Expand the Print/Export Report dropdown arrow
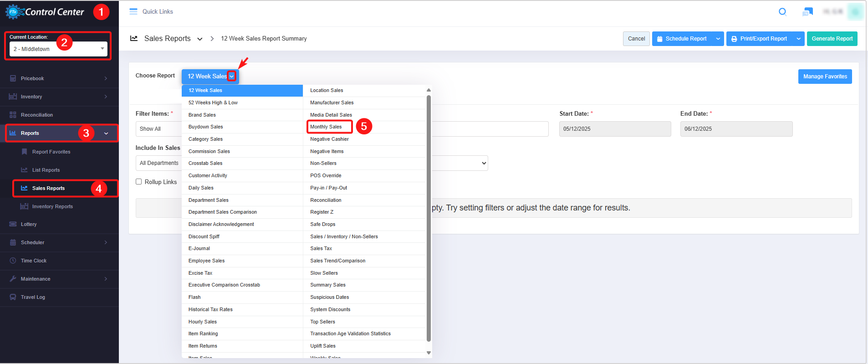 coord(798,39)
